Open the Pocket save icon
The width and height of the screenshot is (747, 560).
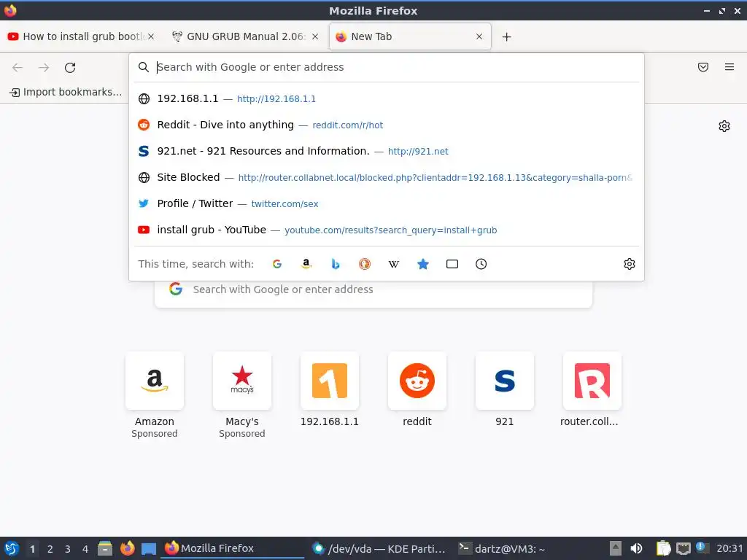(703, 67)
